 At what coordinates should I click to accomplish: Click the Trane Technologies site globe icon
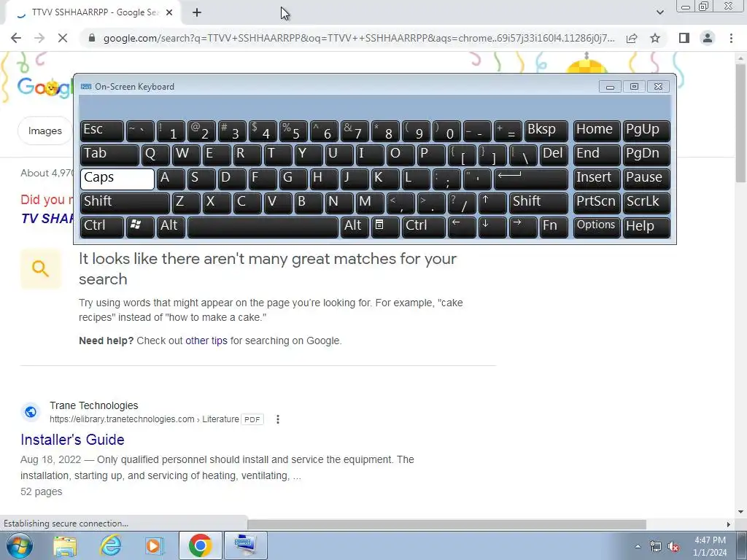click(31, 412)
